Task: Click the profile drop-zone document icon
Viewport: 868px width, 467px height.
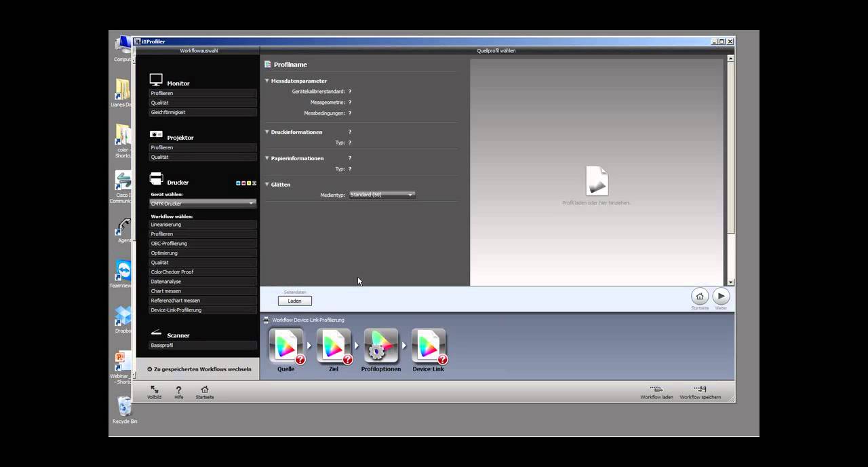Action: pyautogui.click(x=597, y=181)
